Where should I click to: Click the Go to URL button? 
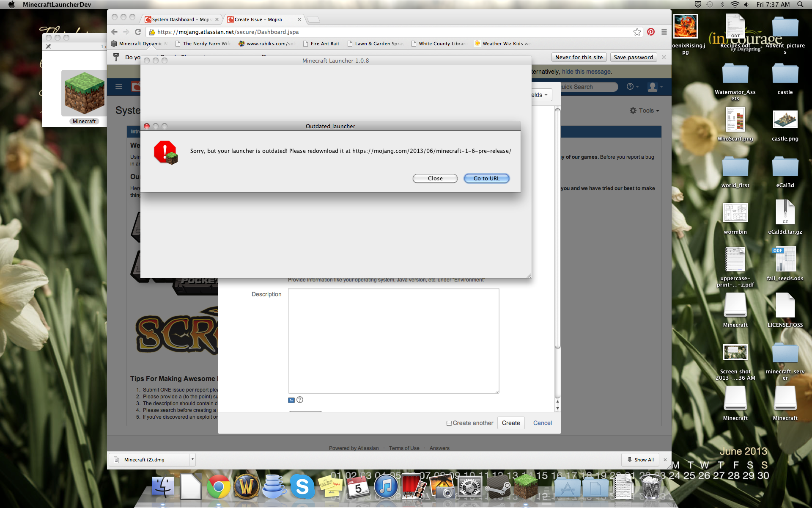point(486,178)
